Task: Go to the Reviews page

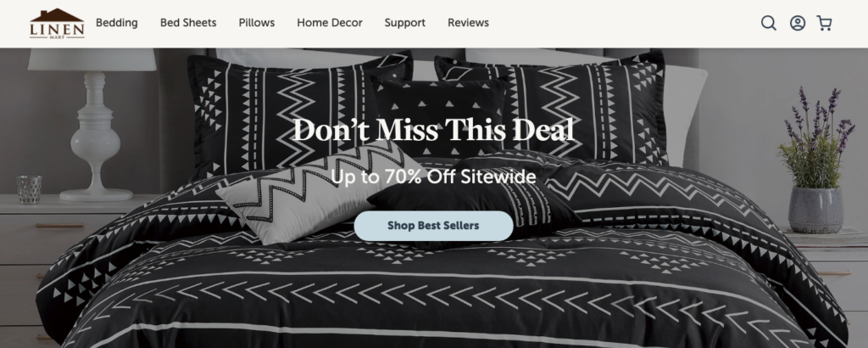Action: pos(468,23)
